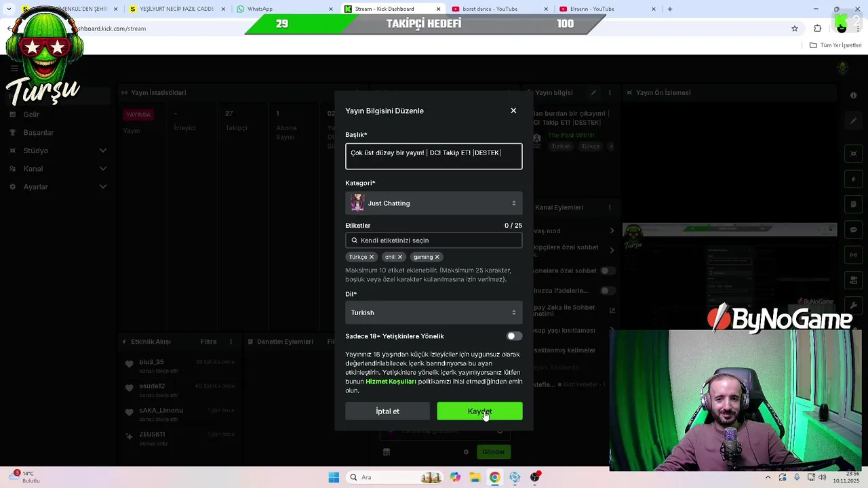Screen dimensions: 868x488
Task: Click the chat settings gear next to Gönder
Action: pos(466,452)
